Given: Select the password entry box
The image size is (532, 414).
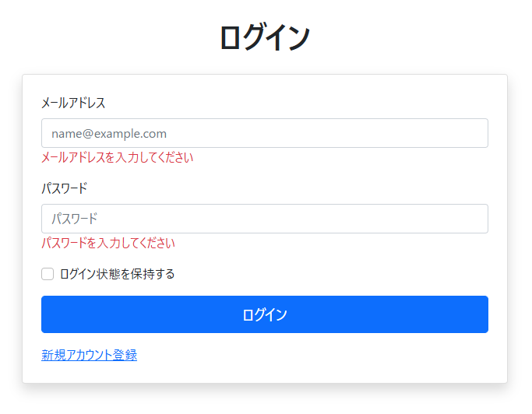Looking at the screenshot, I should pyautogui.click(x=264, y=219).
